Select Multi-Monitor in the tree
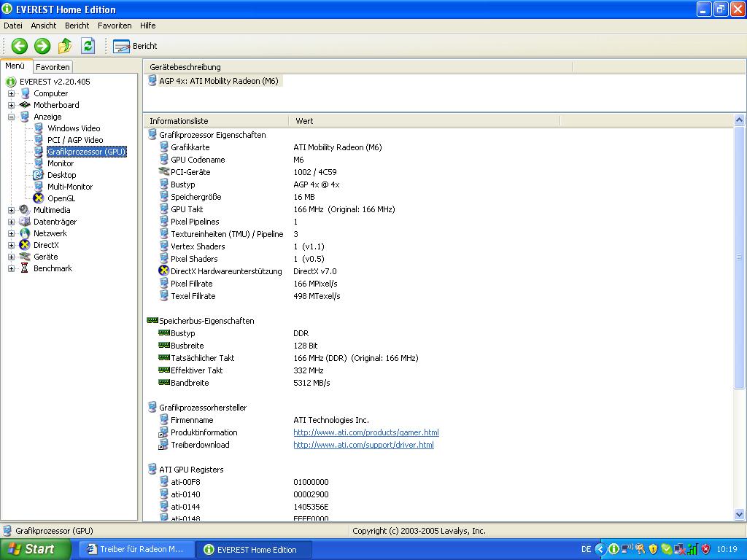 (70, 187)
